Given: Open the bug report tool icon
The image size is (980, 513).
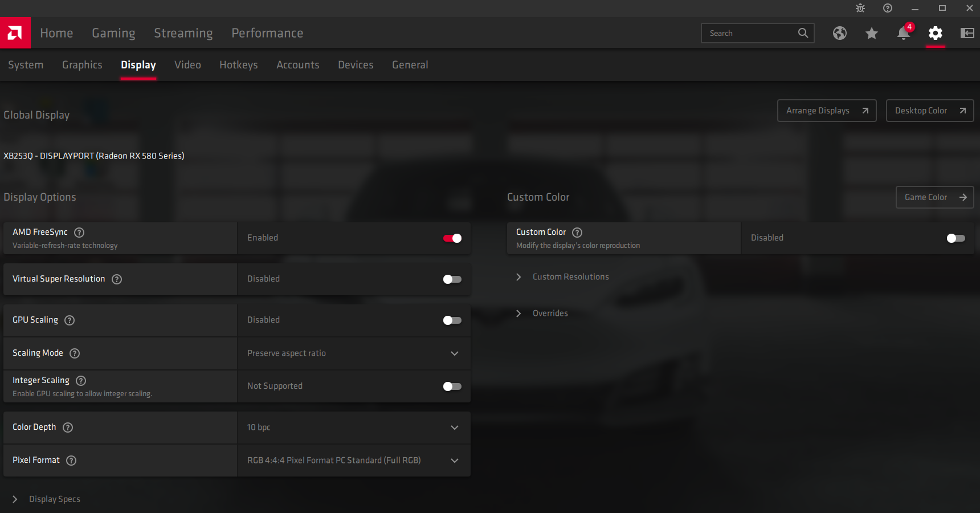Looking at the screenshot, I should (x=860, y=8).
